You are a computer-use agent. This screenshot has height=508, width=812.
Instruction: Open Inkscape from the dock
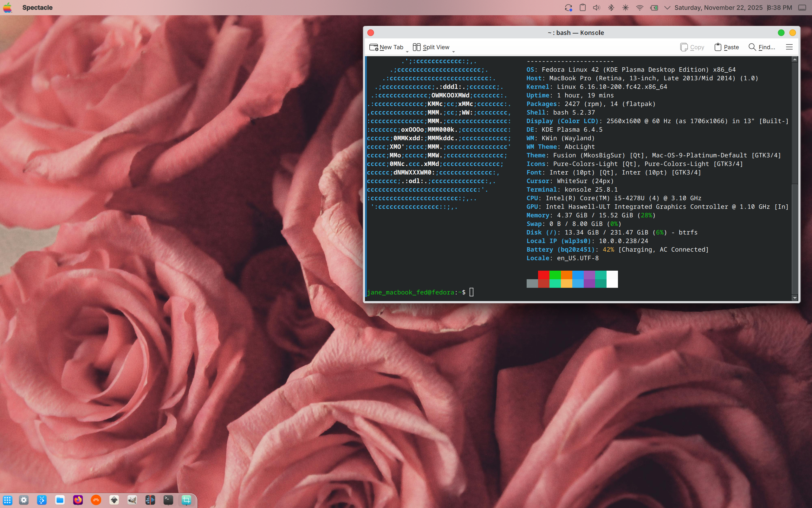(114, 500)
